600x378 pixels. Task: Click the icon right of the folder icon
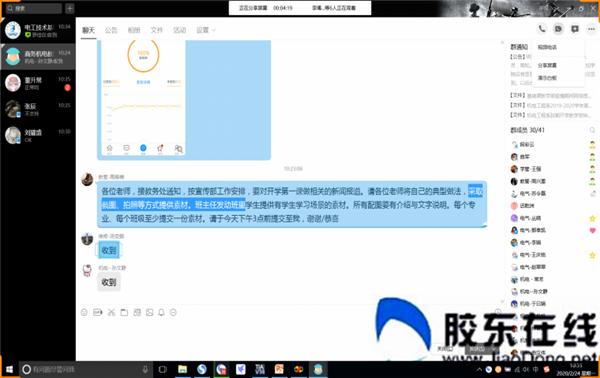click(137, 313)
